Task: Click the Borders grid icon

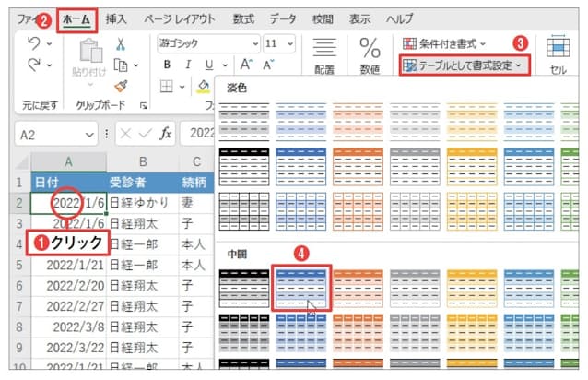Action: (167, 87)
